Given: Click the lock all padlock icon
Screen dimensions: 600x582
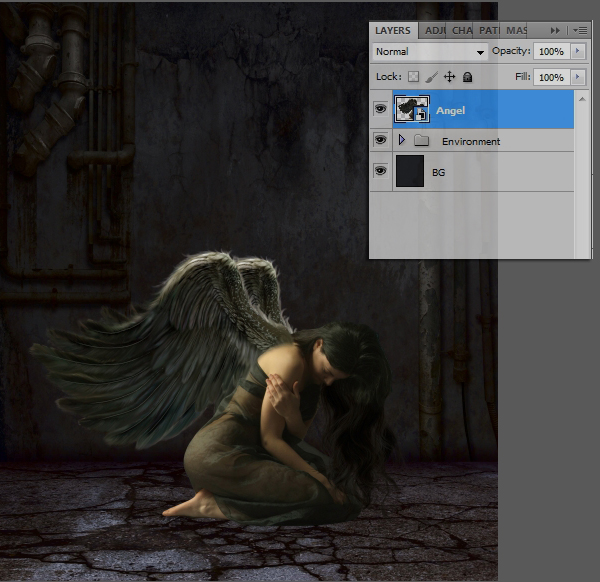Looking at the screenshot, I should 467,77.
